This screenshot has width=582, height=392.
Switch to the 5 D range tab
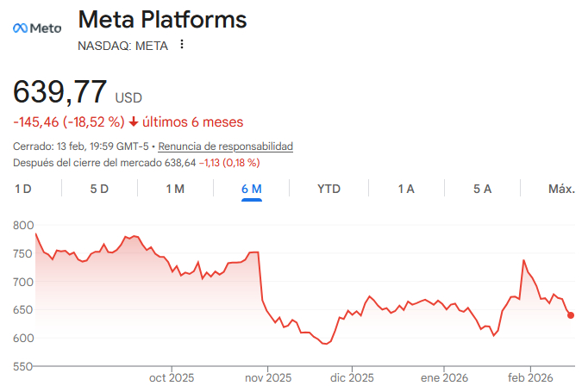pyautogui.click(x=99, y=189)
